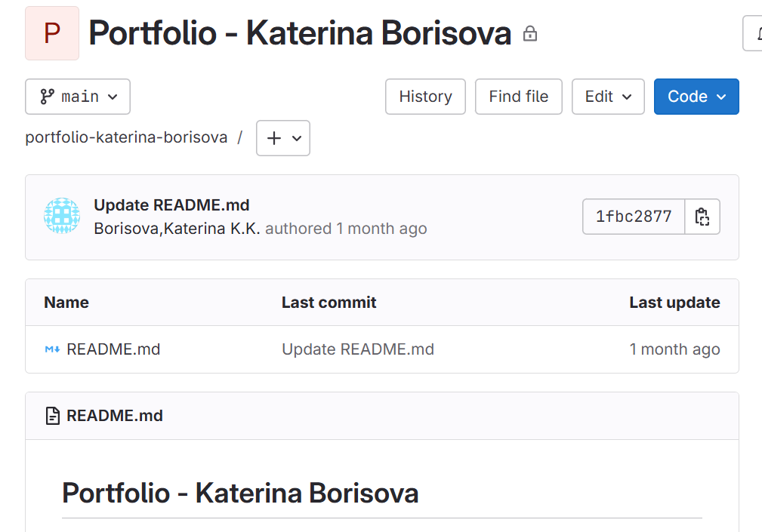Viewport: 762px width, 532px height.
Task: Open the main branch selector dropdown
Action: [x=78, y=97]
